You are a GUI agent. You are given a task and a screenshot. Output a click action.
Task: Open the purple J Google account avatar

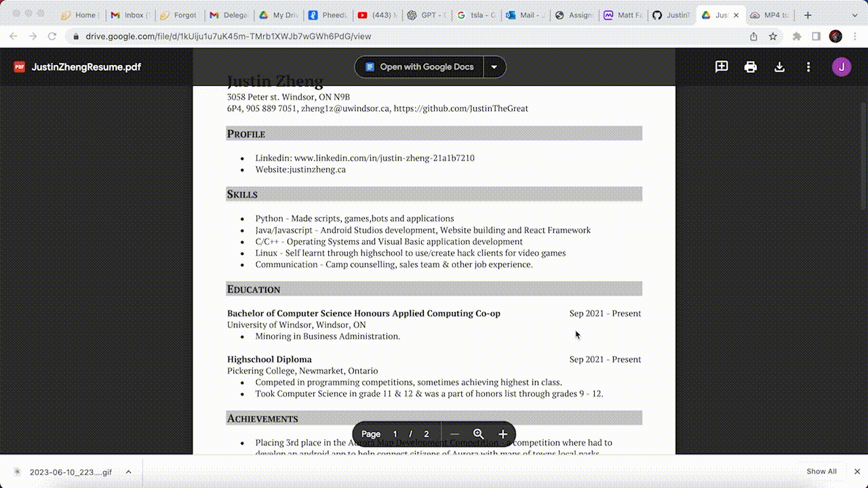(x=842, y=66)
